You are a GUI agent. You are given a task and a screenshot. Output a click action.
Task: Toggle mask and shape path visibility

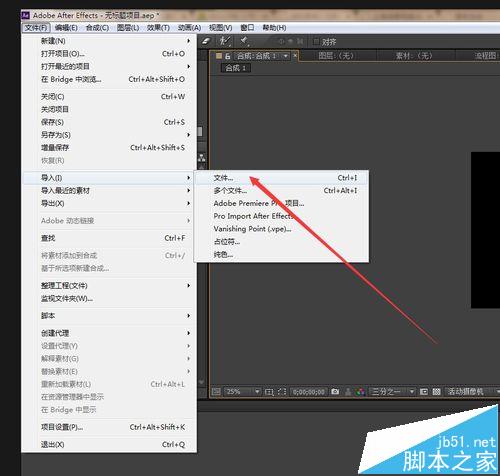pos(282,392)
